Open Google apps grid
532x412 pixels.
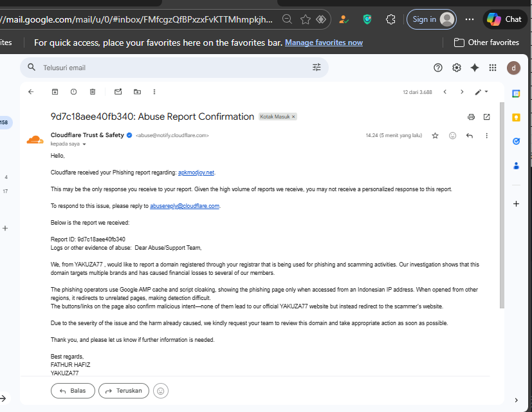493,68
